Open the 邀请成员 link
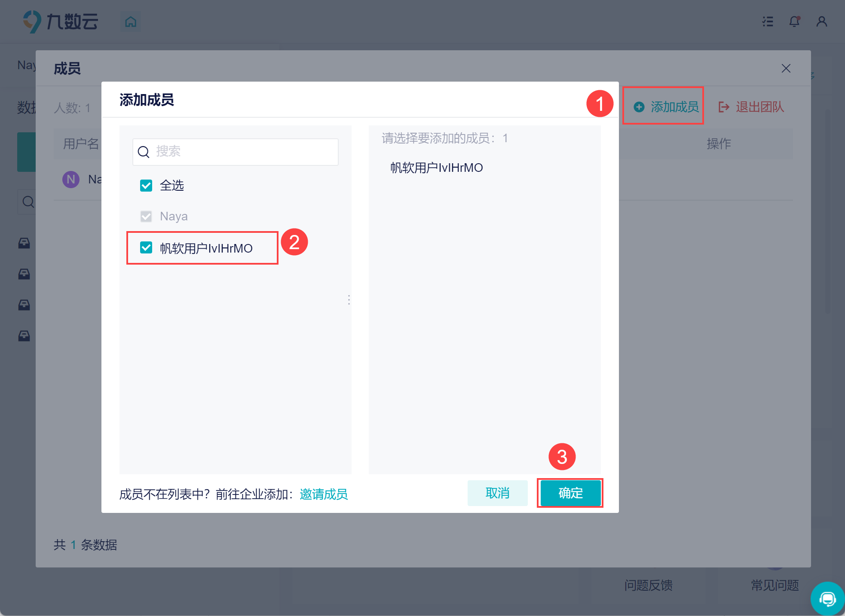Viewport: 845px width, 616px height. (324, 494)
